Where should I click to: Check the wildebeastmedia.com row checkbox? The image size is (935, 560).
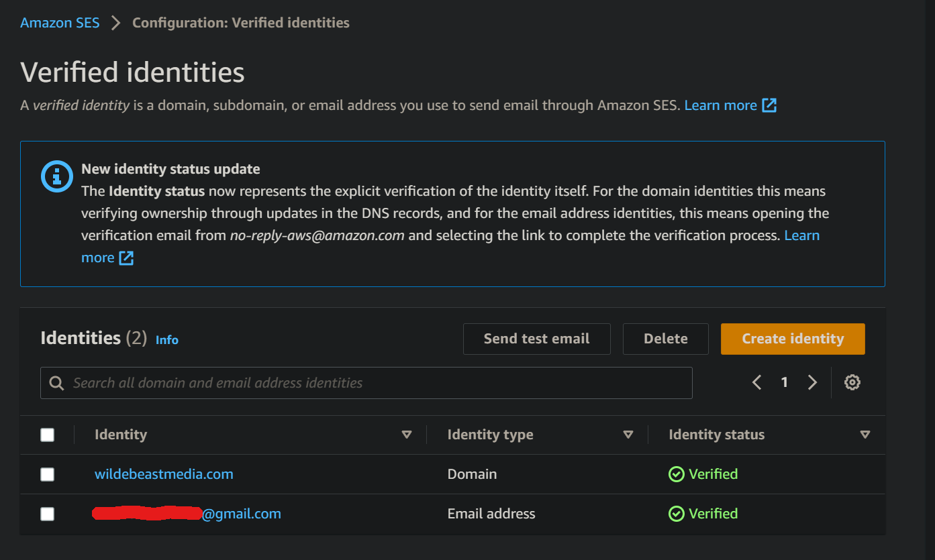[x=48, y=474]
